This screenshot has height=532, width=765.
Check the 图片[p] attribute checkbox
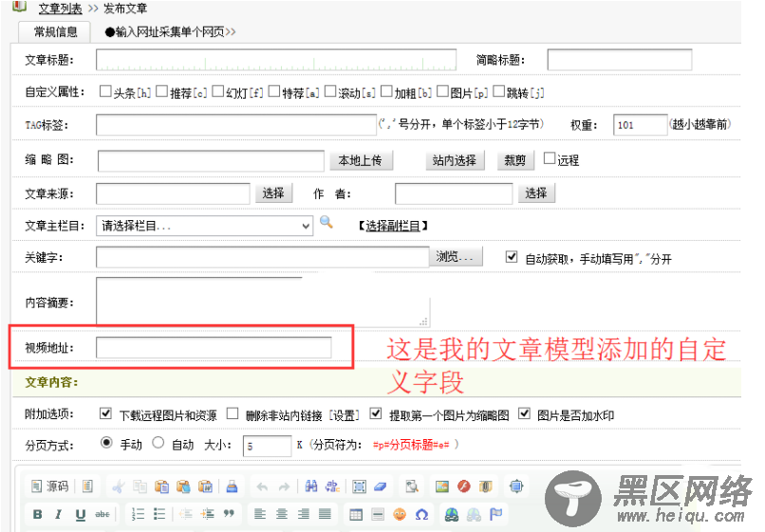pyautogui.click(x=442, y=91)
